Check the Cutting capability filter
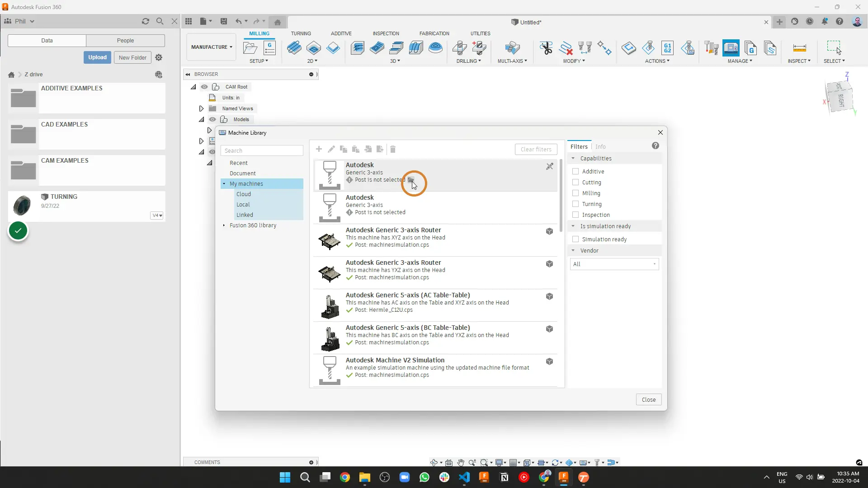868x488 pixels. [576, 182]
